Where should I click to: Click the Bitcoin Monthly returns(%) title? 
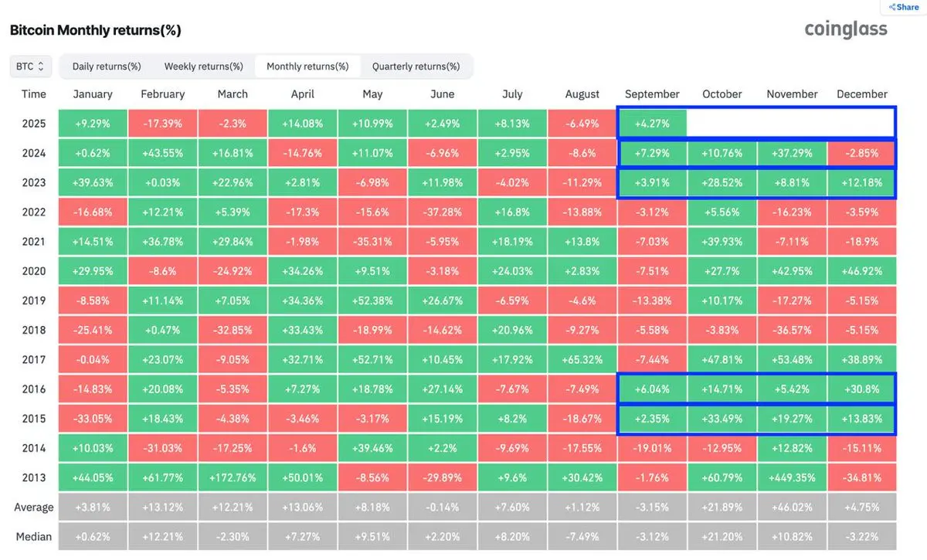[x=95, y=31]
